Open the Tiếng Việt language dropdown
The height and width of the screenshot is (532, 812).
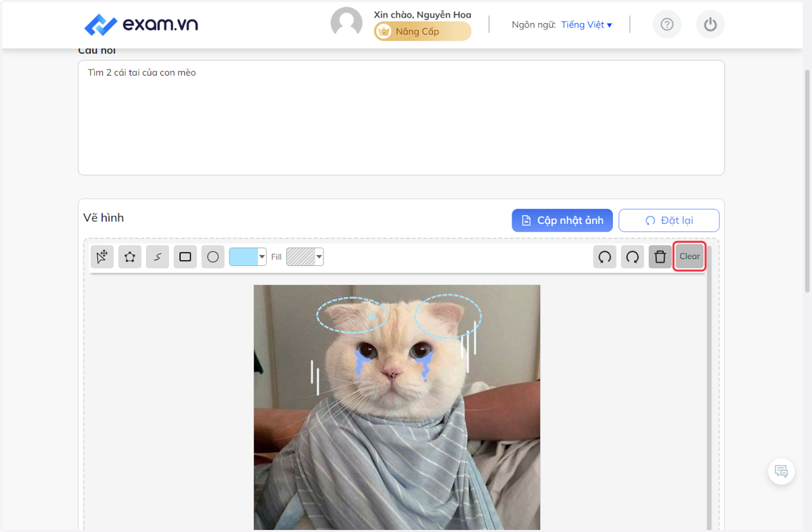pos(587,24)
